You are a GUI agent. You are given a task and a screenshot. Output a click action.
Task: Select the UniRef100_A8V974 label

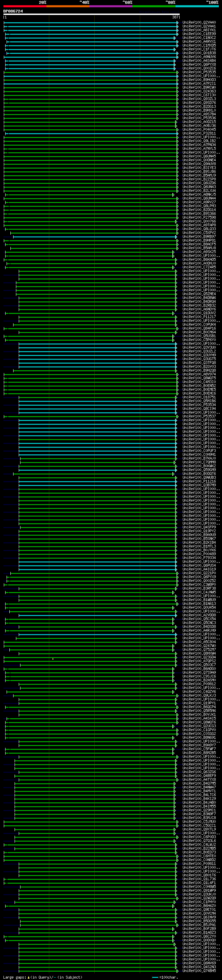(199, 374)
